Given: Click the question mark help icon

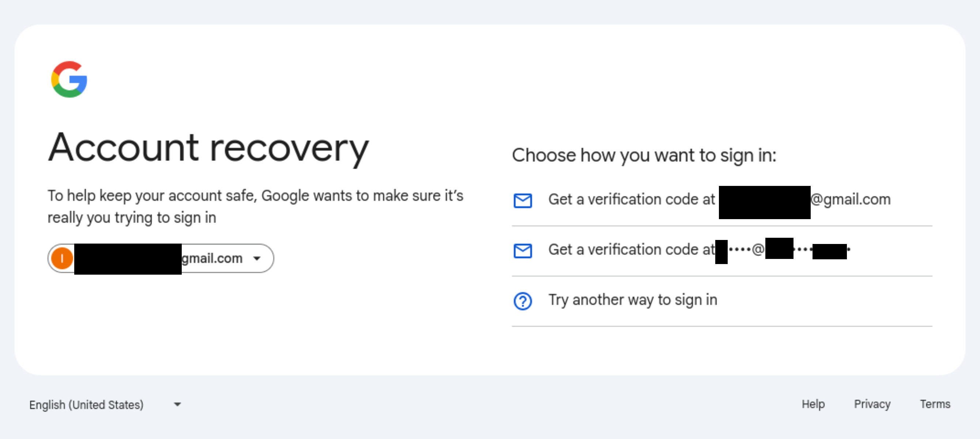Looking at the screenshot, I should tap(523, 301).
